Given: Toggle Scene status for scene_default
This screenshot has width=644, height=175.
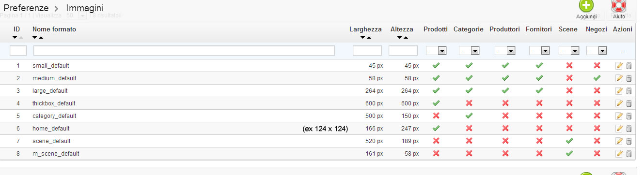Looking at the screenshot, I should pyautogui.click(x=569, y=141).
